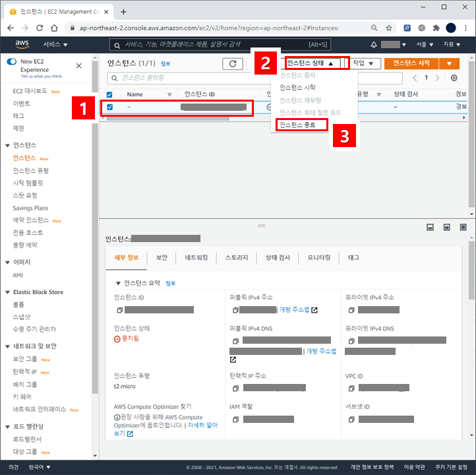The image size is (476, 475).
Task: Click the table horizontal scrollbar
Action: point(168,119)
